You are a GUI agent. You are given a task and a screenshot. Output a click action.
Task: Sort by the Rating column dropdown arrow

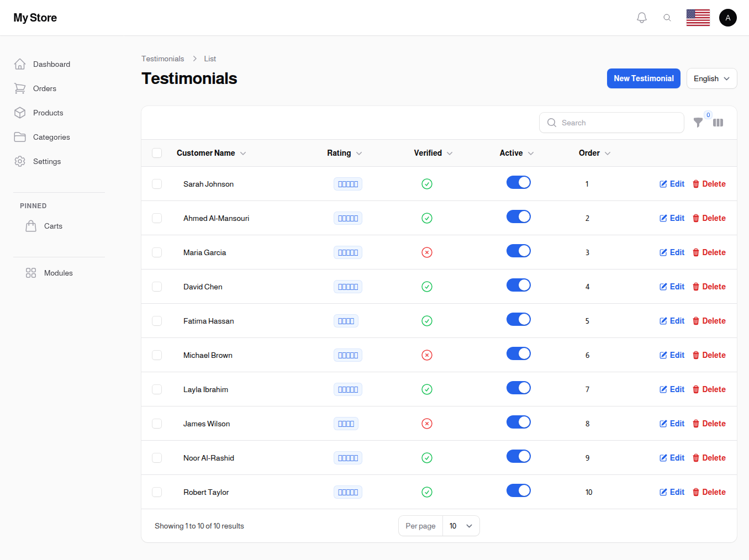pos(358,153)
